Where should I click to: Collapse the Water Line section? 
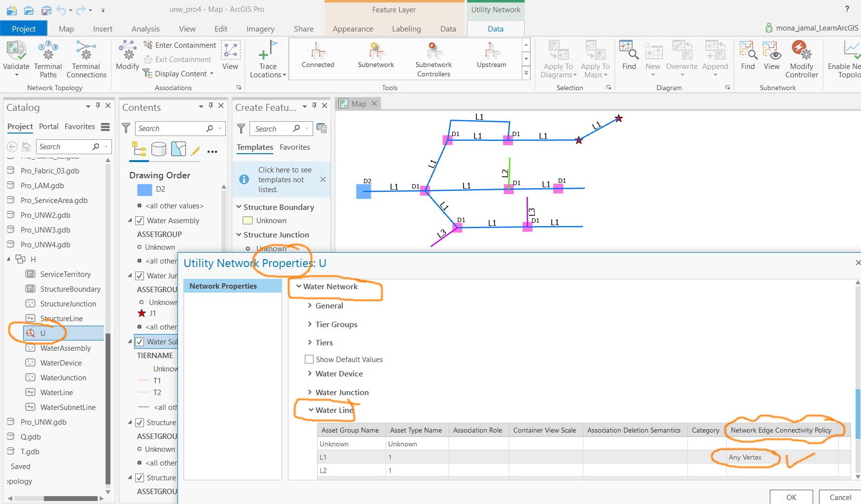click(x=311, y=410)
